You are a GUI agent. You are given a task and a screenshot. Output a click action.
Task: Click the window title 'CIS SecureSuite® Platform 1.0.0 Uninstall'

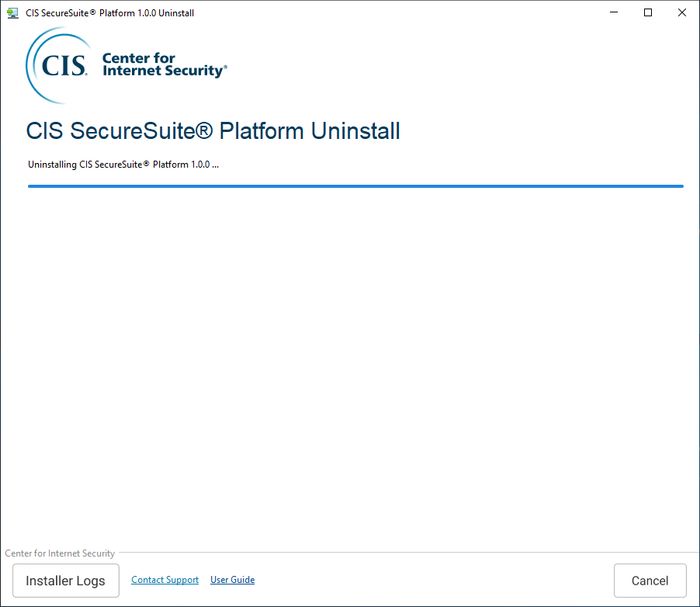click(110, 13)
